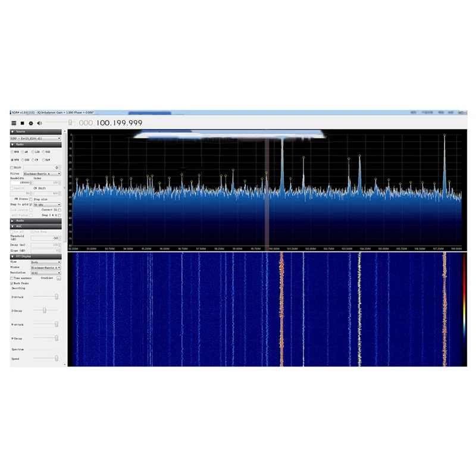Open the SDR# hamburger menu

(x=13, y=123)
